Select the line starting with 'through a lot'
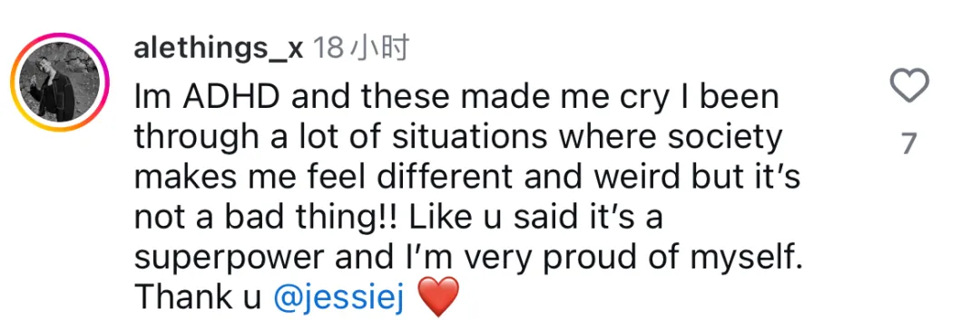Screen dimensions: 980x332 coord(457,139)
